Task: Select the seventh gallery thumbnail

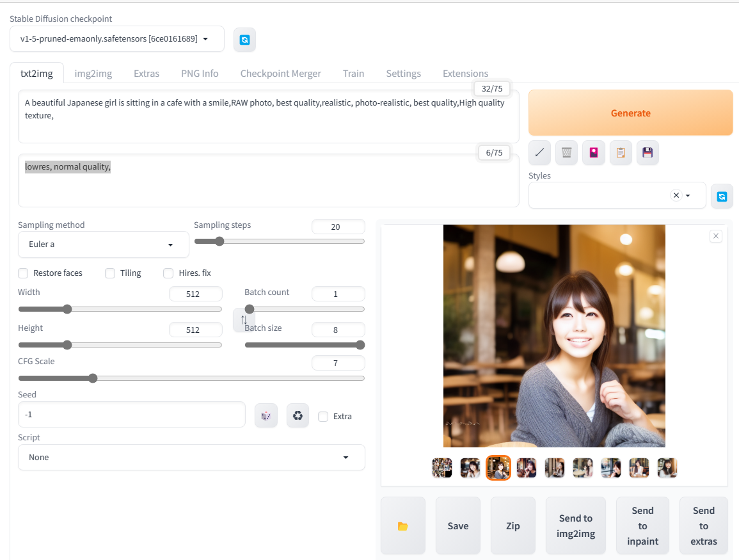Action: point(611,468)
